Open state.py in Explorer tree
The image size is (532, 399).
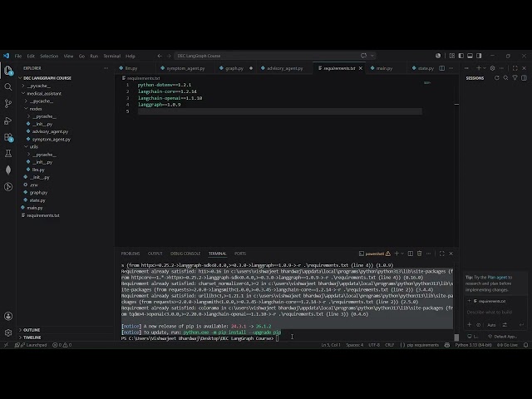point(37,200)
